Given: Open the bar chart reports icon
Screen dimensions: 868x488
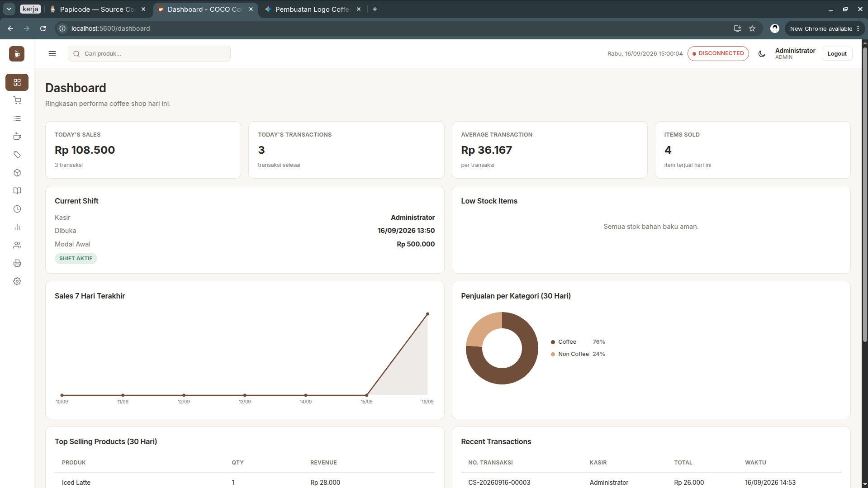Looking at the screenshot, I should (17, 227).
